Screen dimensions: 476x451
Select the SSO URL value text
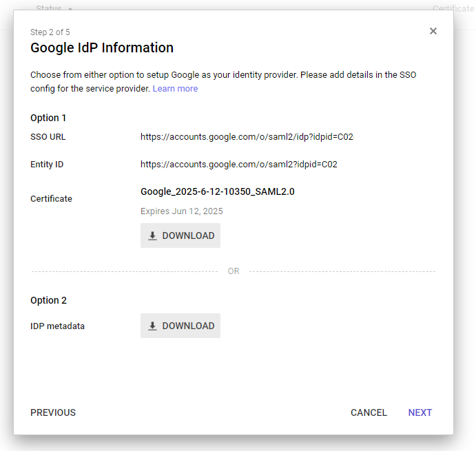tap(247, 137)
